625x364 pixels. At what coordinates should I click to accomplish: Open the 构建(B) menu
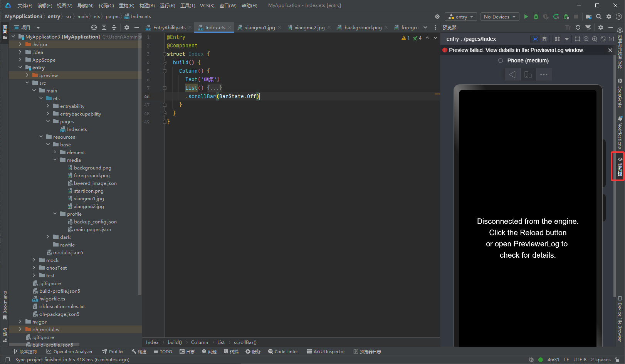[147, 5]
